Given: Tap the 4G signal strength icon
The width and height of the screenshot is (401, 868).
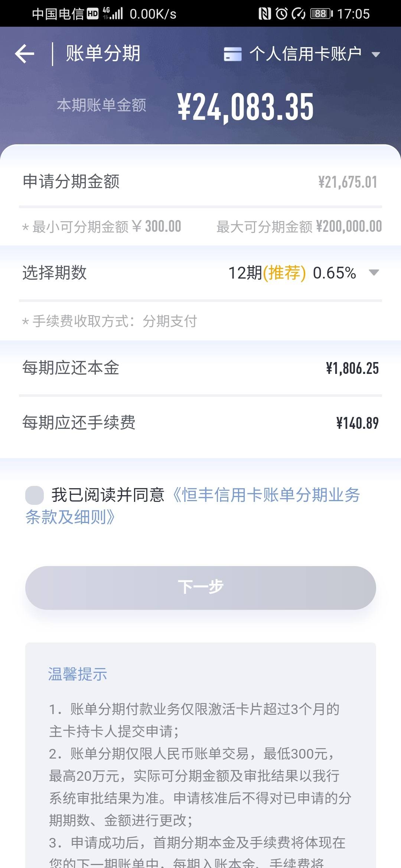Looking at the screenshot, I should (113, 13).
